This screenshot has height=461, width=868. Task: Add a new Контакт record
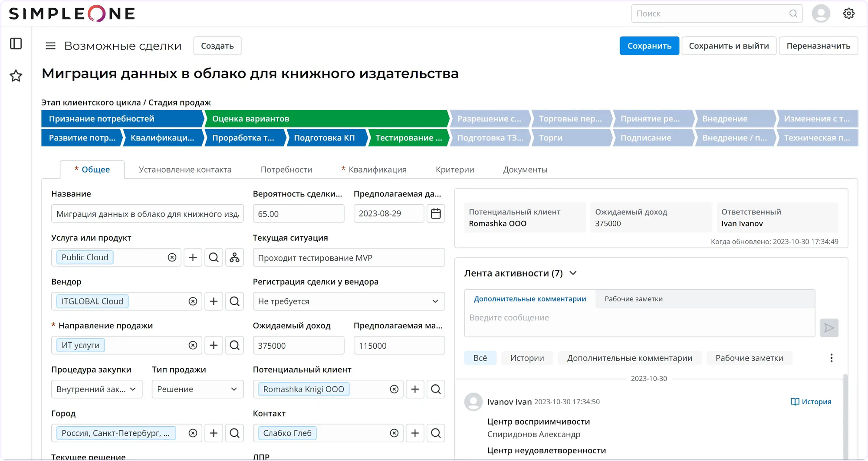(415, 433)
